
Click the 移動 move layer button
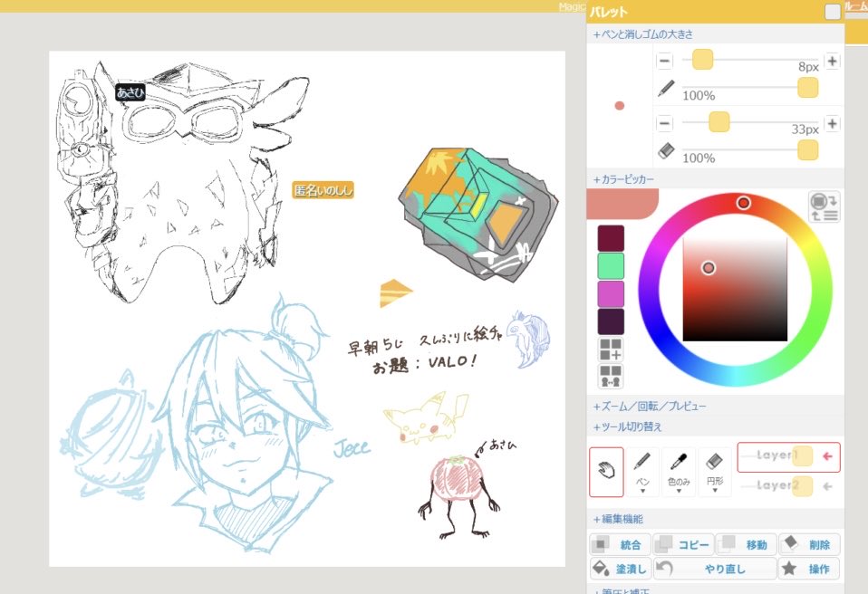pyautogui.click(x=746, y=545)
